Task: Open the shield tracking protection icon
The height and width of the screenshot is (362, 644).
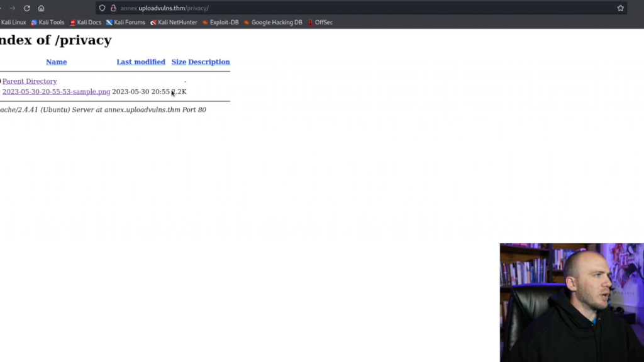Action: coord(103,8)
